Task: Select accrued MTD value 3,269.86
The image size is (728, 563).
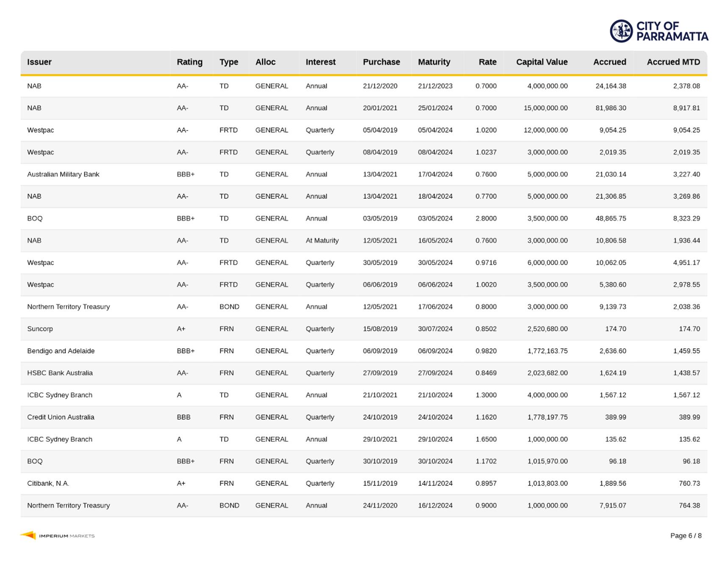Action: (x=686, y=196)
